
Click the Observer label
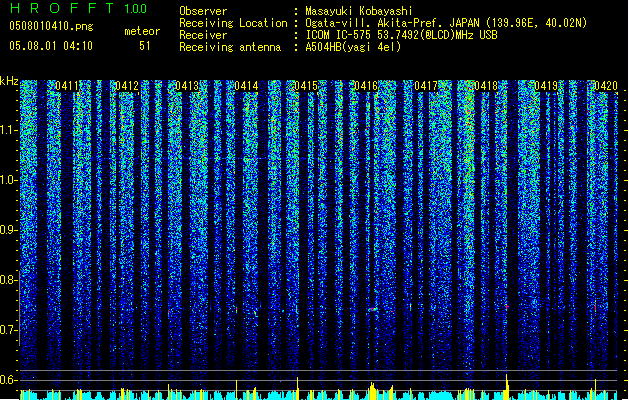point(203,11)
